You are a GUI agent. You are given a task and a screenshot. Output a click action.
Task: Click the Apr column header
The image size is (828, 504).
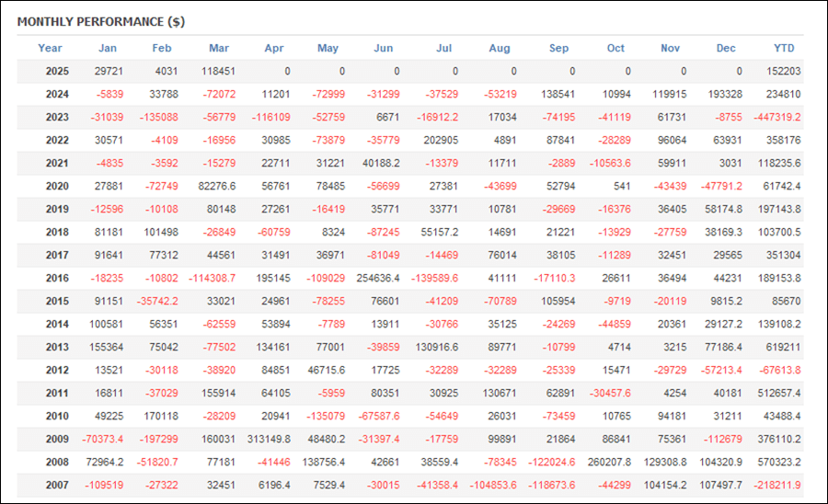click(x=274, y=48)
